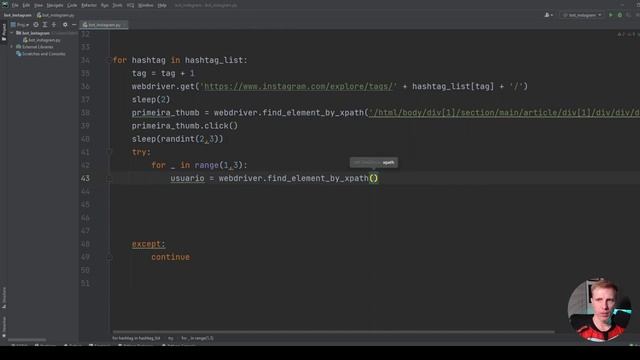Click the editor horizontal scrollbar
640x360 pixels.
333,332
